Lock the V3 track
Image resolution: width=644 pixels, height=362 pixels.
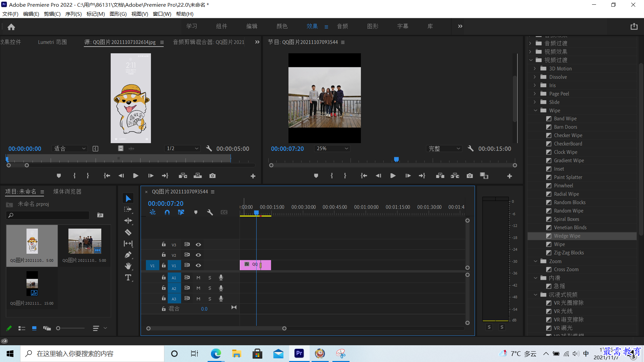click(164, 244)
